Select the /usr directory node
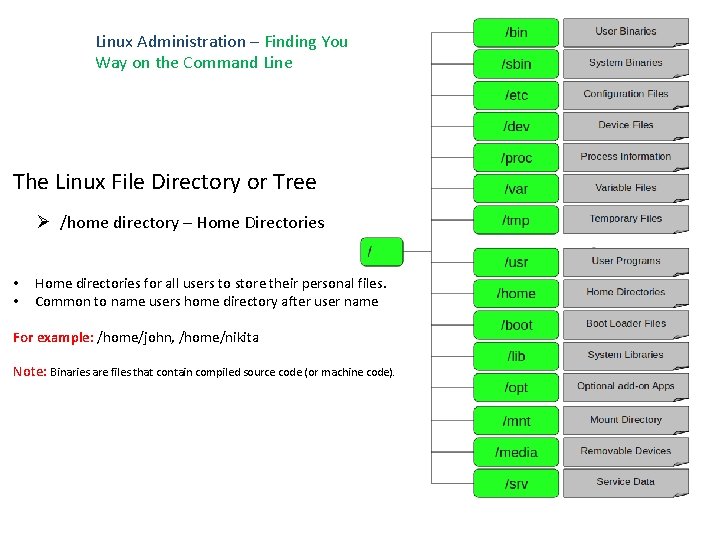The image size is (720, 540). [x=516, y=262]
